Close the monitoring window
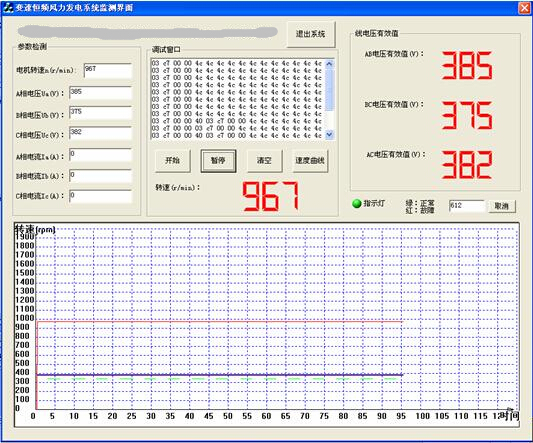Screen dimensions: 533x443 click(x=525, y=8)
